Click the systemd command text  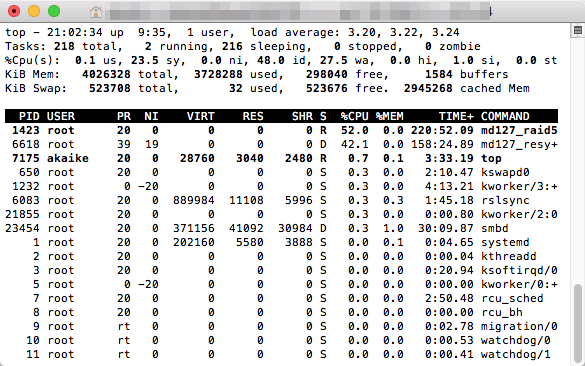505,242
